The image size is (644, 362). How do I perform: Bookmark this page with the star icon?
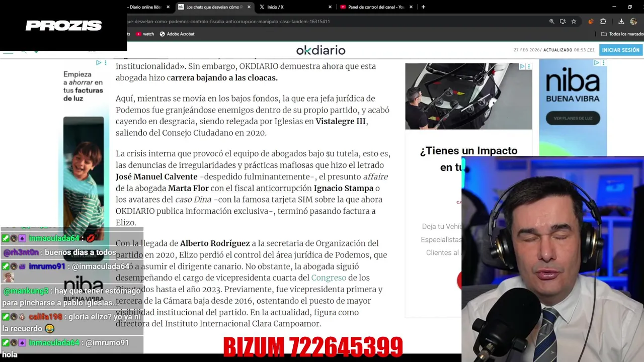(574, 22)
